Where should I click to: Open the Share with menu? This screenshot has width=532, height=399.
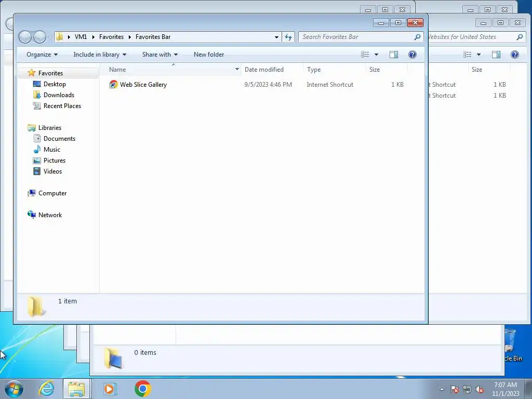160,55
